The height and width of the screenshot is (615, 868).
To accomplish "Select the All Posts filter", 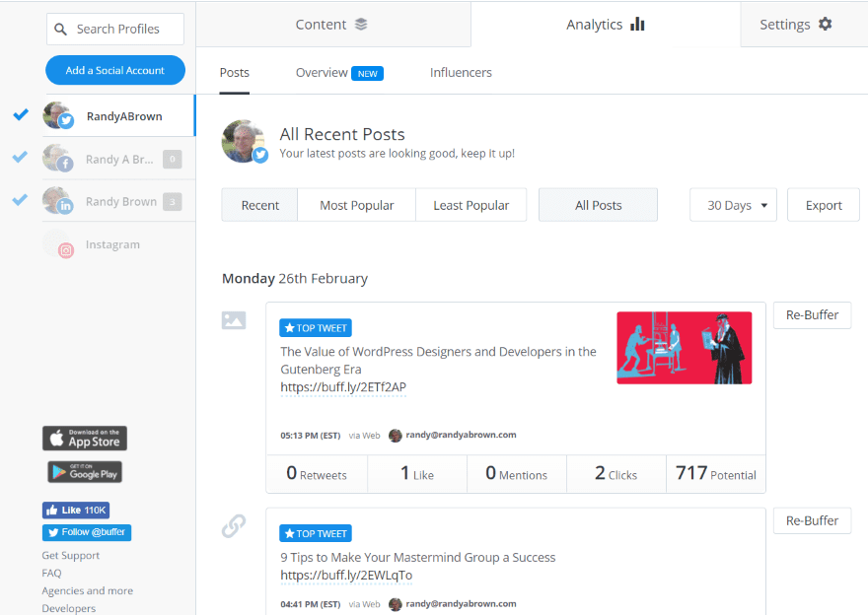I will 598,205.
